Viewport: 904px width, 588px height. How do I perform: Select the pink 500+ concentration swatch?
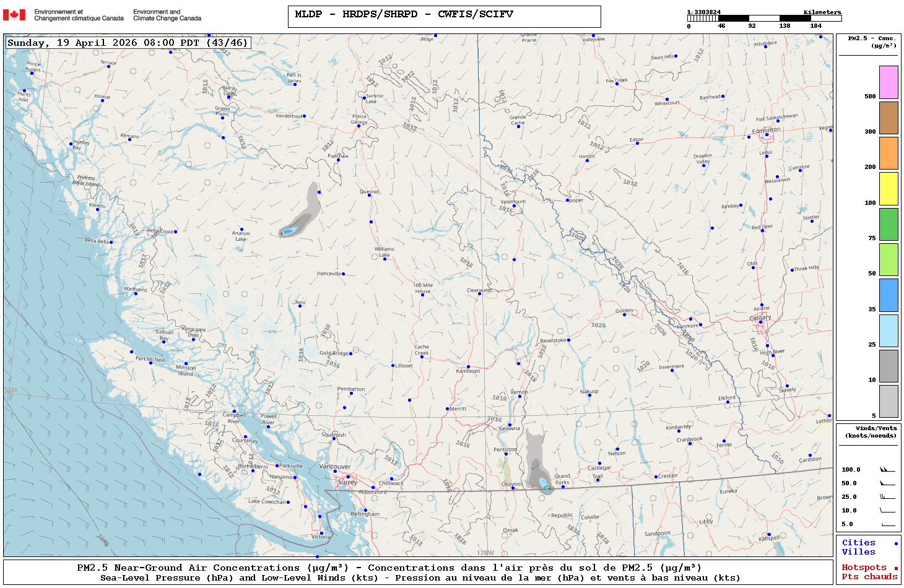[889, 82]
